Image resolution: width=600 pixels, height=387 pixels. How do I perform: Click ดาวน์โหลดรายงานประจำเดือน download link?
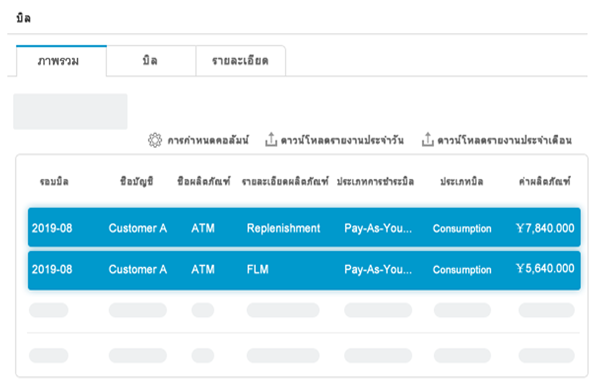tap(504, 140)
